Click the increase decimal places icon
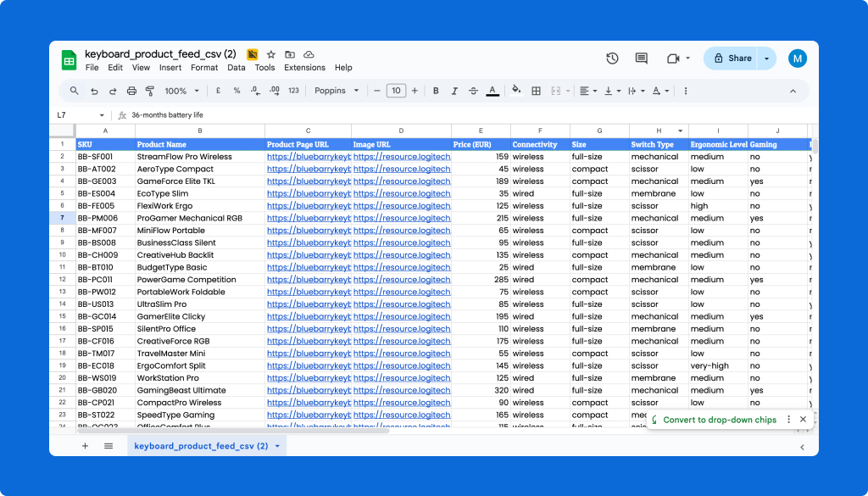 (275, 91)
